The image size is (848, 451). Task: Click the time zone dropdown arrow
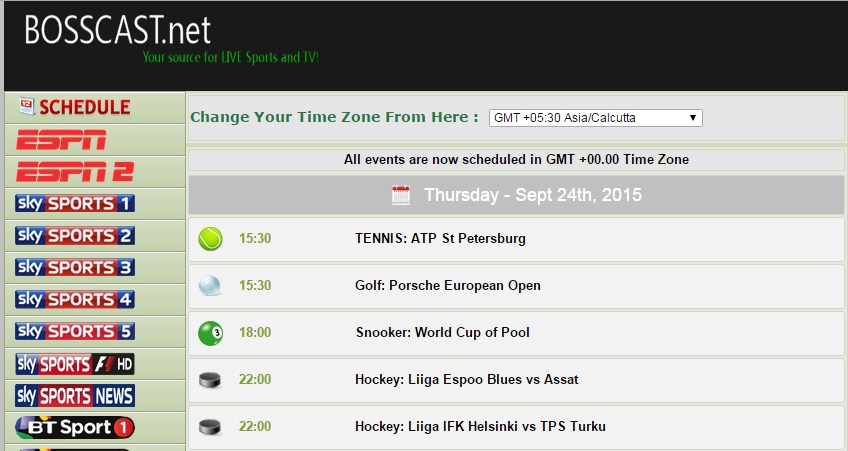click(692, 118)
